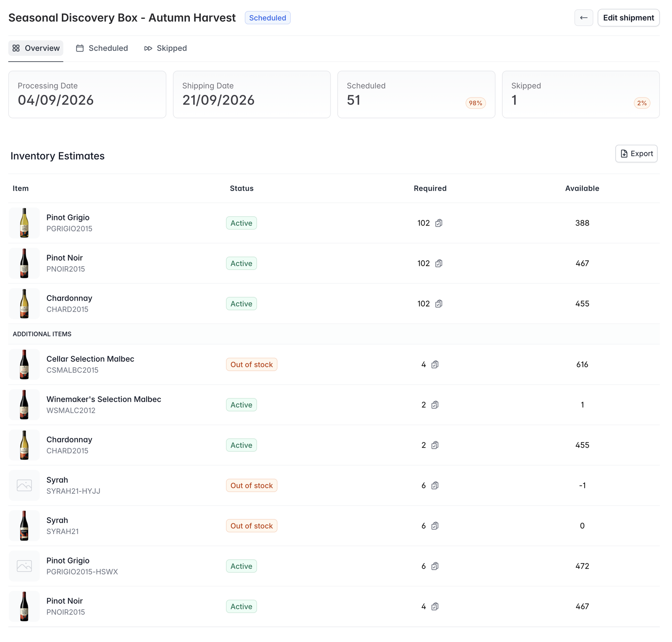Viewport: 672px width, 642px height.
Task: Click the Required column header
Action: coord(430,189)
